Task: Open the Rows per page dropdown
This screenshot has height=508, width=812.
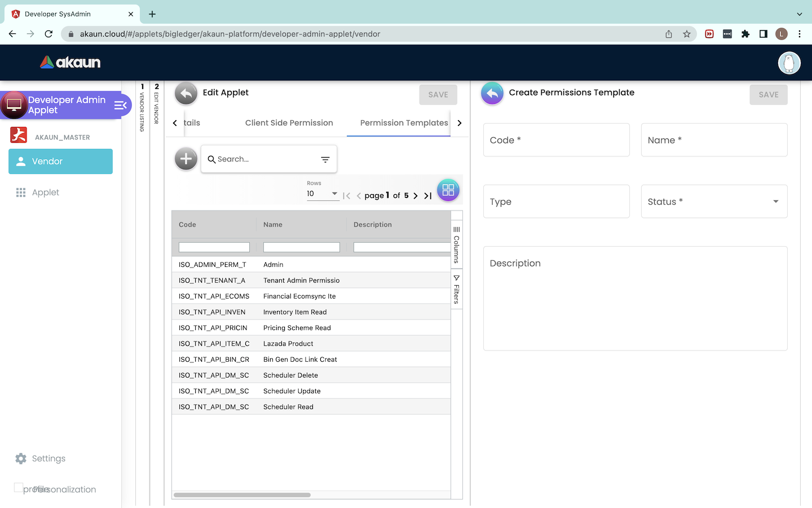Action: tap(323, 194)
